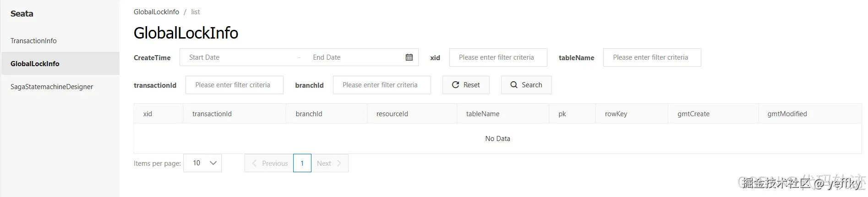Viewport: 868px width, 197px height.
Task: Select GlobalLockInfo sidebar item
Action: [35, 64]
